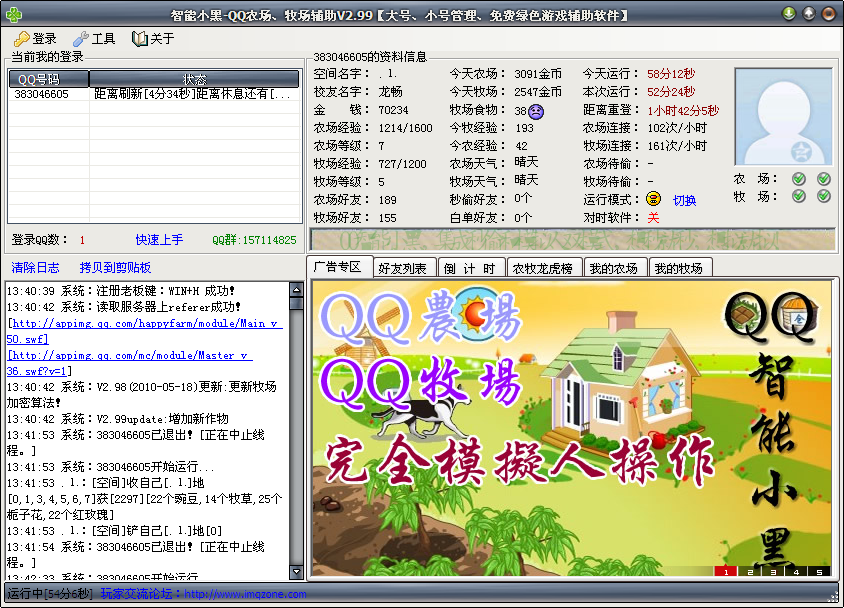
Task: Click the sad face 牧场食物 icon
Action: click(x=536, y=111)
